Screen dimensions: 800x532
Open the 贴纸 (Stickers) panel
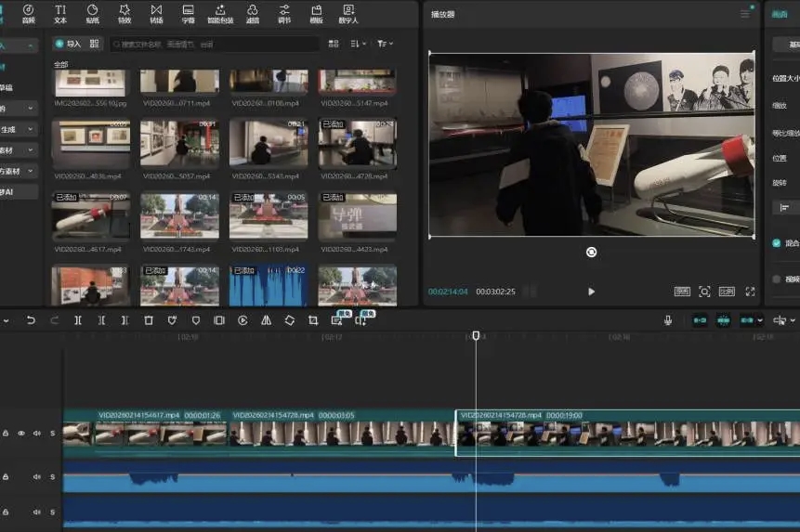(92, 13)
